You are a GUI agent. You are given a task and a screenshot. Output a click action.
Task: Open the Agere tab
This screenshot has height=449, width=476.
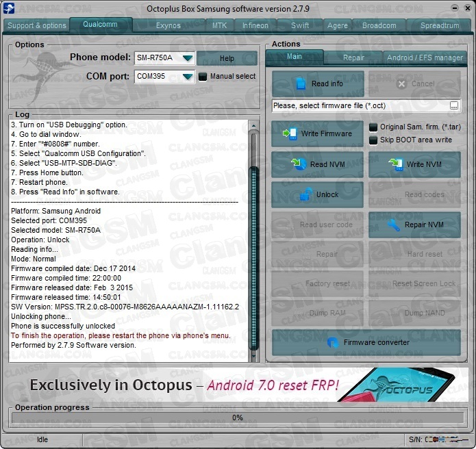pyautogui.click(x=337, y=25)
